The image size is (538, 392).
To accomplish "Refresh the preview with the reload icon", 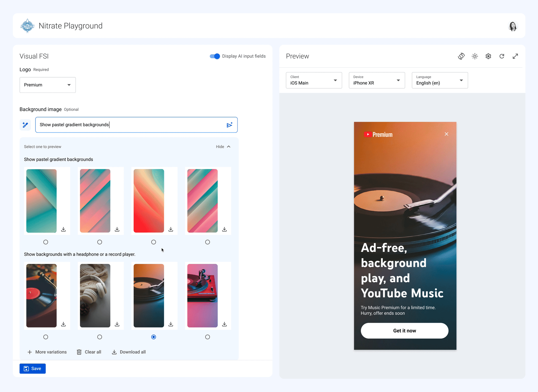I will [x=502, y=56].
